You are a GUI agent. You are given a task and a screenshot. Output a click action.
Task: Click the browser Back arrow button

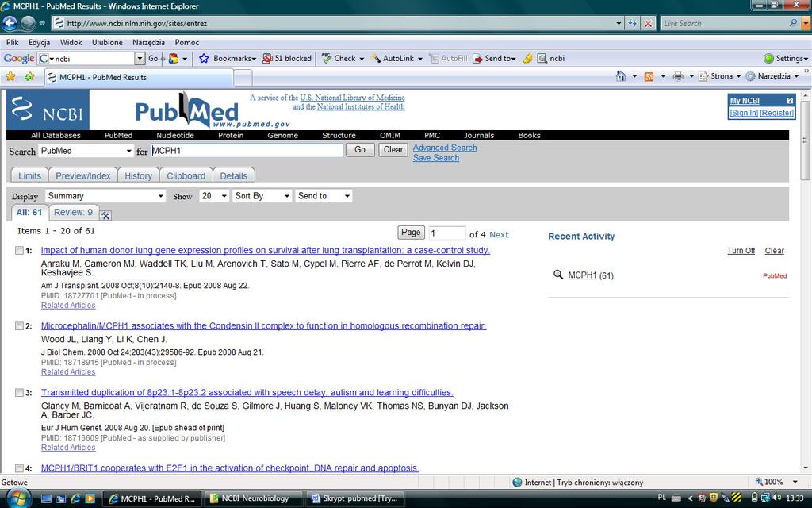10,23
